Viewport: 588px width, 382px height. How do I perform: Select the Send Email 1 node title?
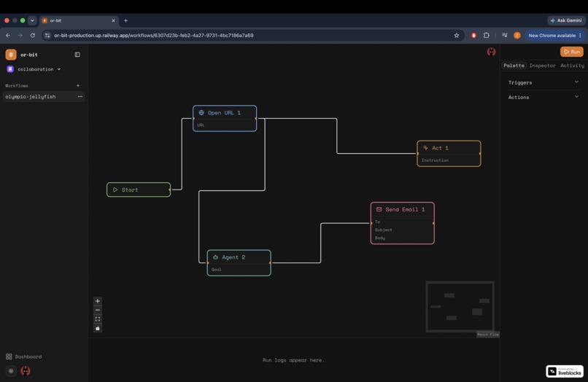pyautogui.click(x=405, y=209)
